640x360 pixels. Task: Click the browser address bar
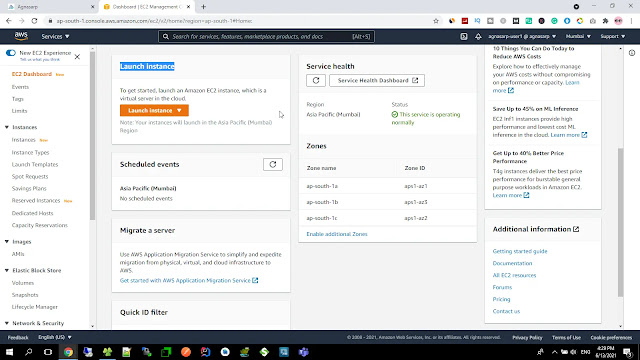pyautogui.click(x=241, y=21)
